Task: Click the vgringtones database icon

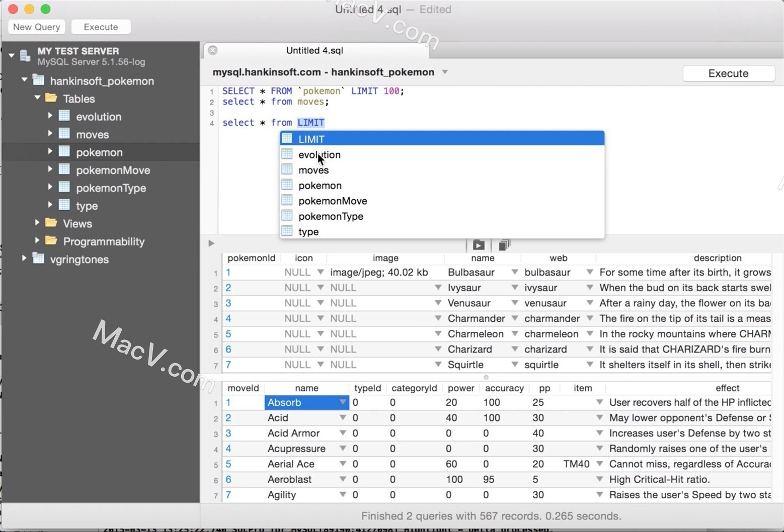Action: [38, 259]
